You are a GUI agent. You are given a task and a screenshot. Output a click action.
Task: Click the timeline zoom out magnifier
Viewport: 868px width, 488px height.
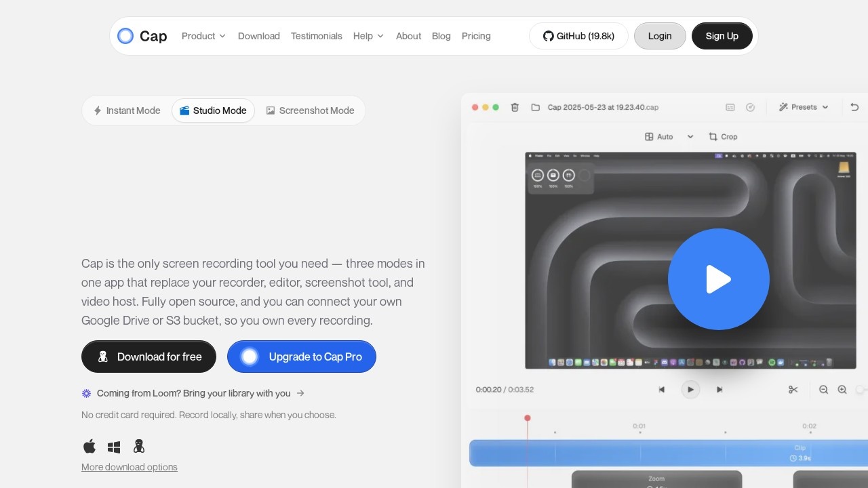[x=823, y=390]
